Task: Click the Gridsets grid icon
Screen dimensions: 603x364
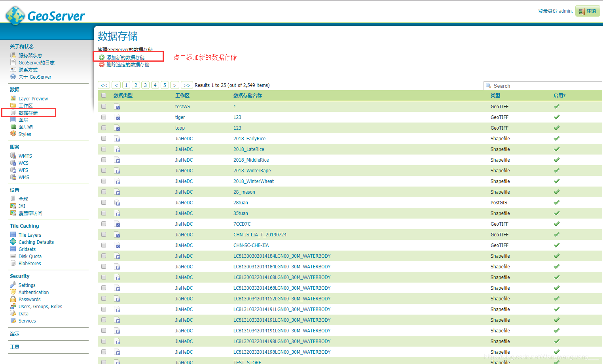Action: pos(13,249)
